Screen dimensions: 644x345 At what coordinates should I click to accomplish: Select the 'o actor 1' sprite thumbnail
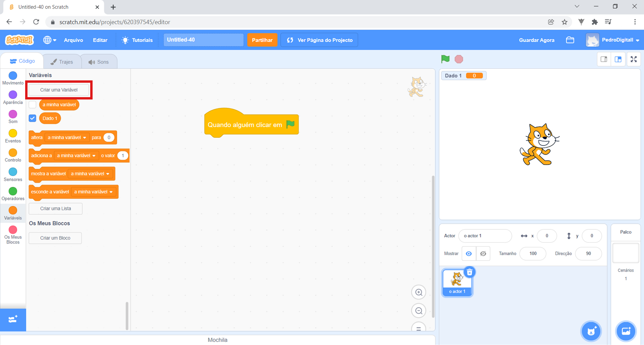point(457,283)
